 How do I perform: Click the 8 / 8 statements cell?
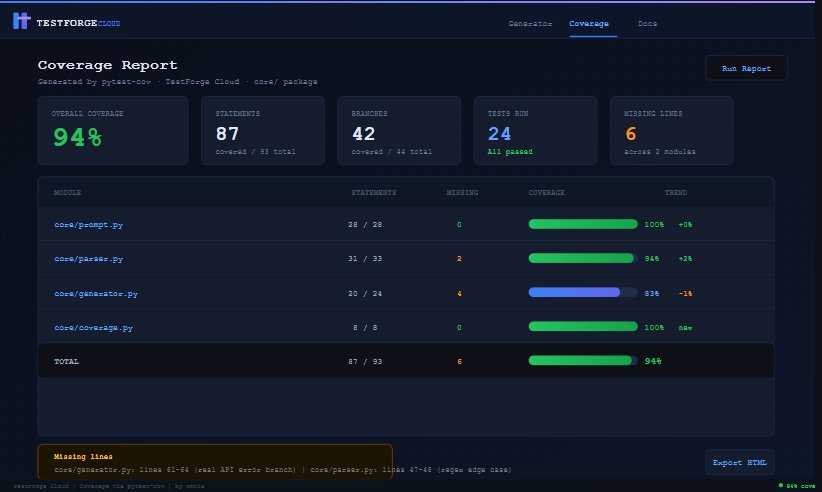[x=365, y=328]
